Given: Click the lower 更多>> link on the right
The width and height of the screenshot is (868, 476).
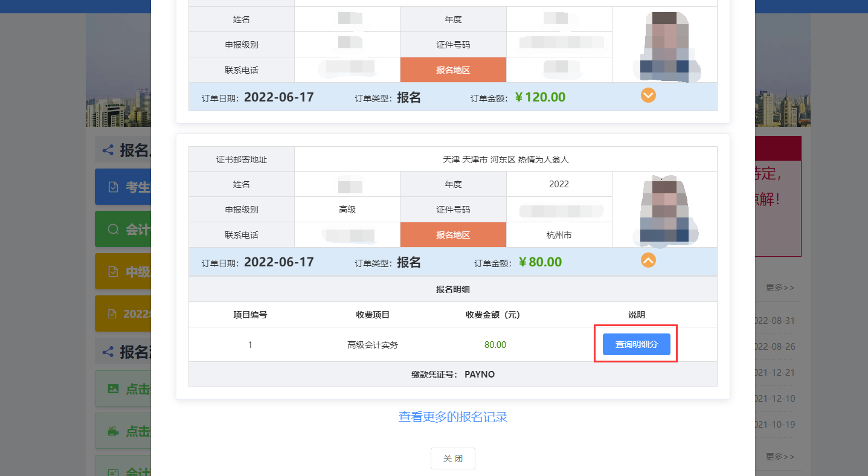Looking at the screenshot, I should 780,457.
